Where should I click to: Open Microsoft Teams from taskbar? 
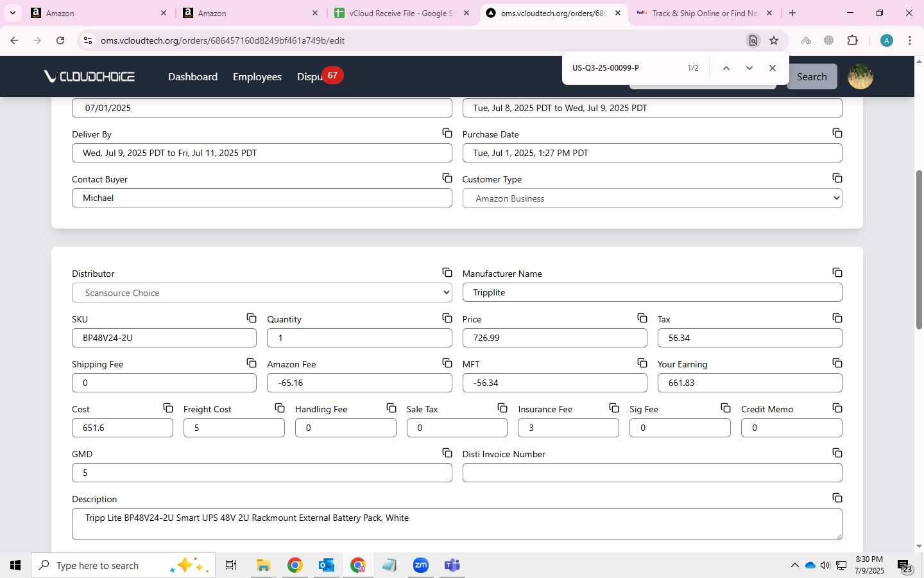click(x=452, y=565)
